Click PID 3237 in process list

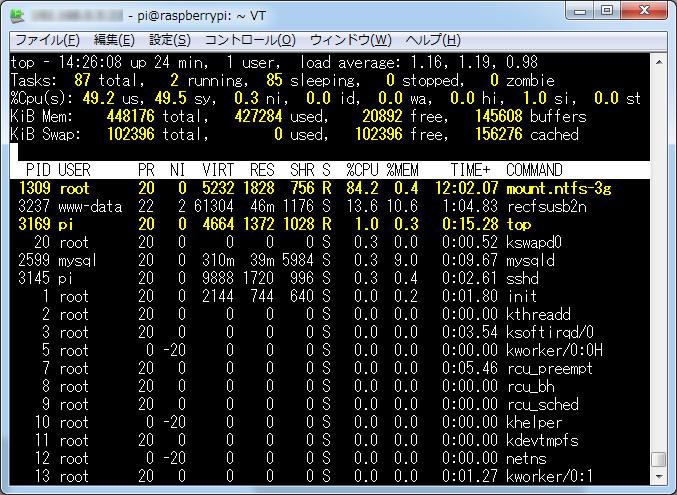point(35,206)
